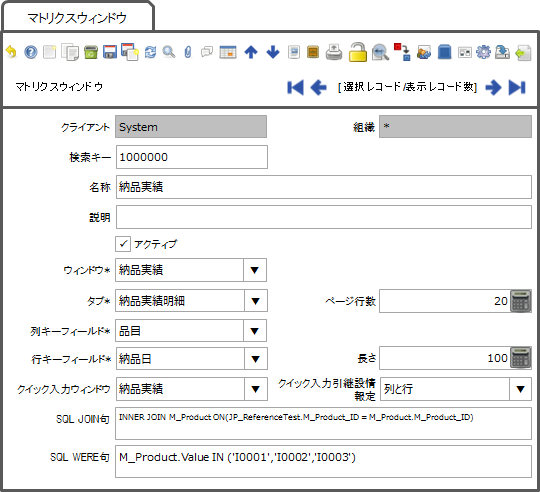Click the record counter text 選択レコード/表示レコード数
Image resolution: width=540 pixels, height=492 pixels.
pyautogui.click(x=407, y=87)
